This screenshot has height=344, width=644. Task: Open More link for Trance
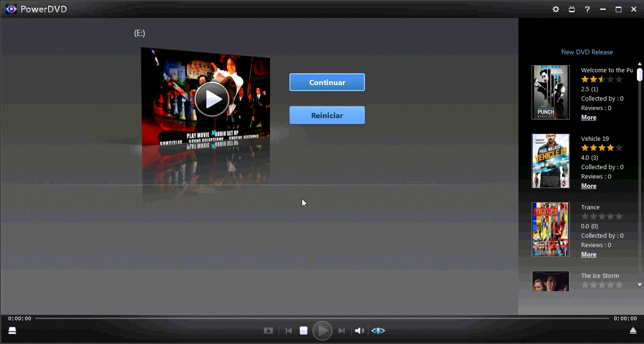point(589,254)
